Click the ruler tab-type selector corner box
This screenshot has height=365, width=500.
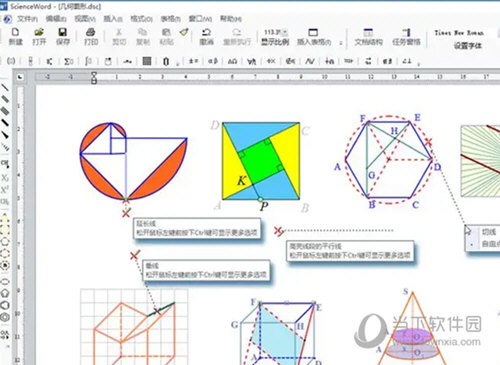click(21, 77)
